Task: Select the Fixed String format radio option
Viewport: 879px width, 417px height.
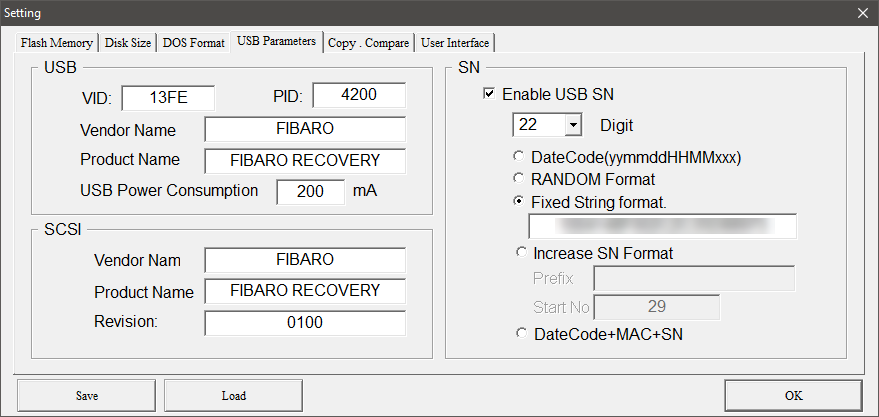Action: (x=520, y=202)
